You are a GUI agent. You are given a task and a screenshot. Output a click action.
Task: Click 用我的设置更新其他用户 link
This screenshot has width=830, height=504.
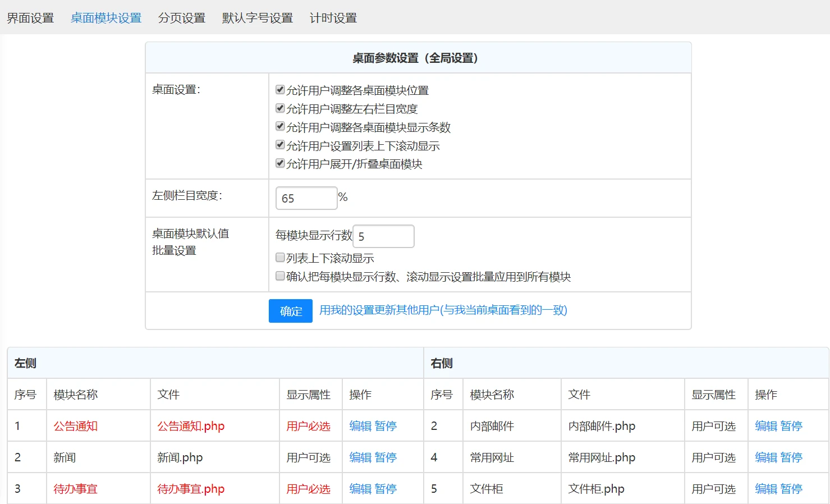[443, 310]
